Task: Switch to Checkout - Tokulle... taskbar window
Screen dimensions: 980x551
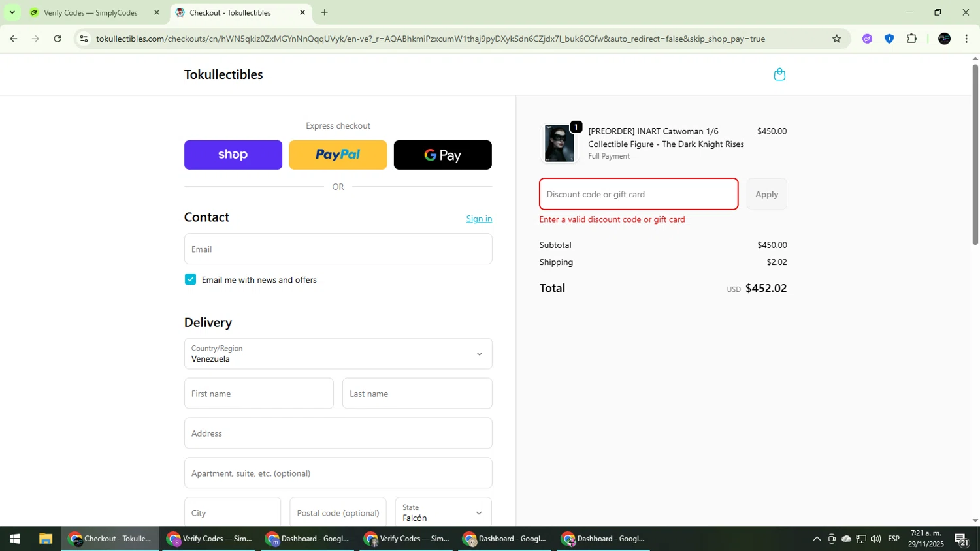Action: [x=110, y=539]
